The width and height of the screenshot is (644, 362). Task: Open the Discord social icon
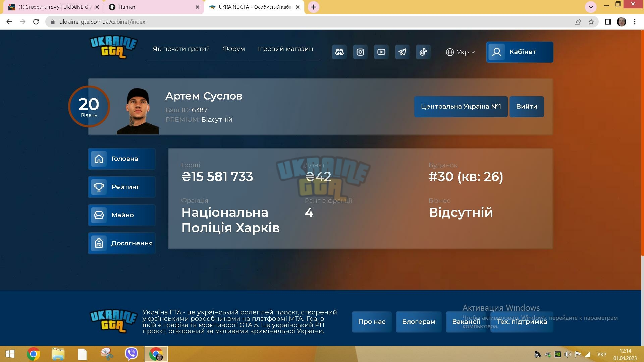pos(339,52)
